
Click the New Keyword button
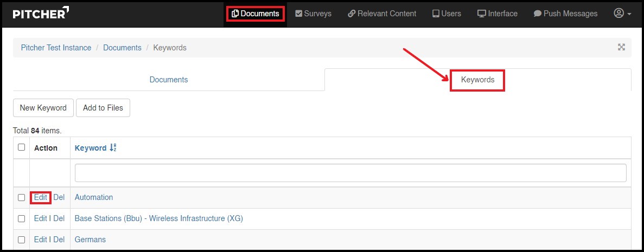pos(43,108)
